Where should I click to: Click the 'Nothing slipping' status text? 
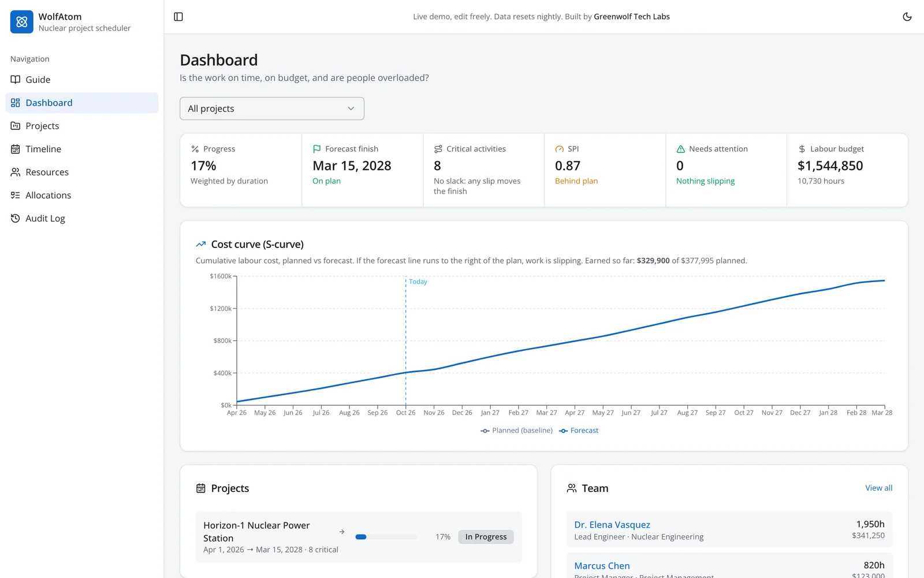pyautogui.click(x=705, y=181)
